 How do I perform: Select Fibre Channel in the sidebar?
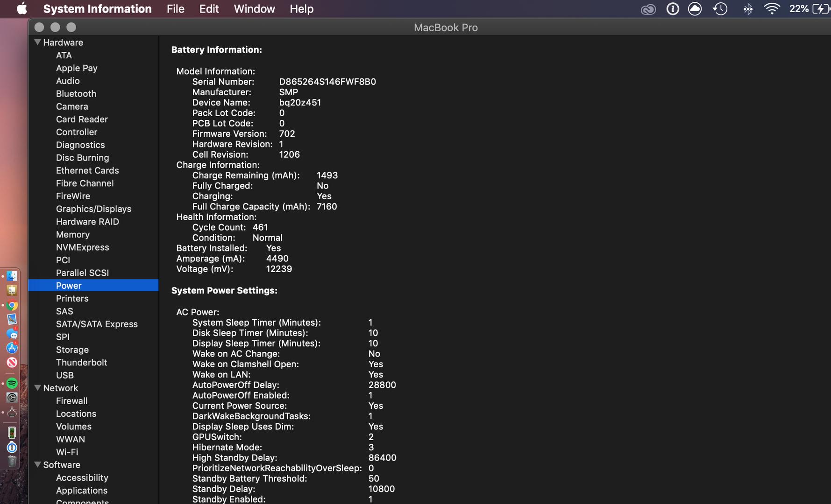(x=85, y=183)
